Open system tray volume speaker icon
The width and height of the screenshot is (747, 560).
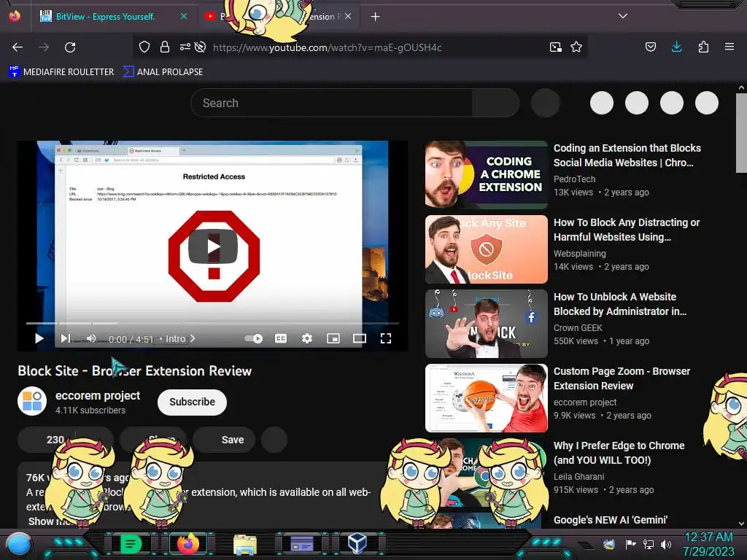pyautogui.click(x=666, y=544)
